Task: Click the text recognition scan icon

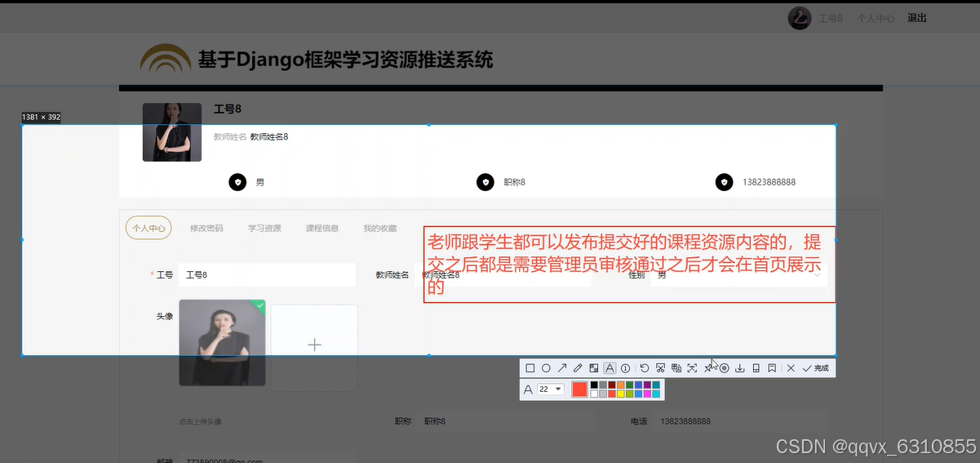Action: (x=692, y=368)
